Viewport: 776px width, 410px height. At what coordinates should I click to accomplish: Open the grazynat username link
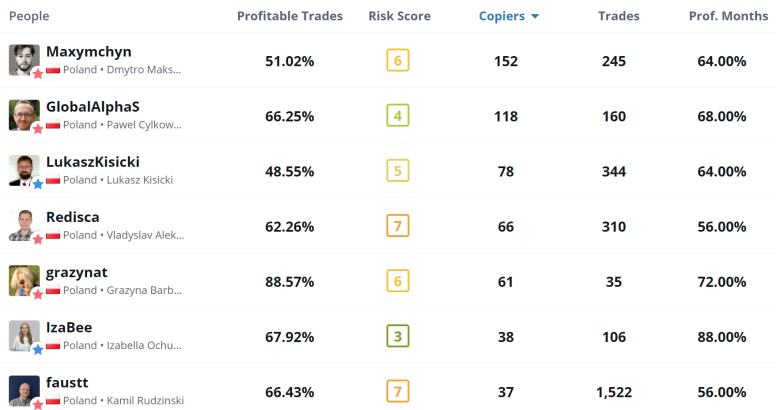pyautogui.click(x=77, y=272)
